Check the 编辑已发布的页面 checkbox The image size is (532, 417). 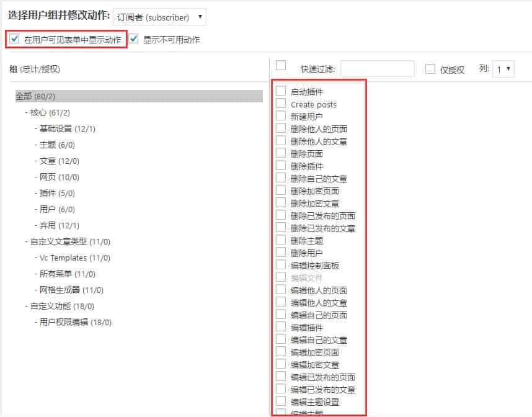(x=281, y=376)
